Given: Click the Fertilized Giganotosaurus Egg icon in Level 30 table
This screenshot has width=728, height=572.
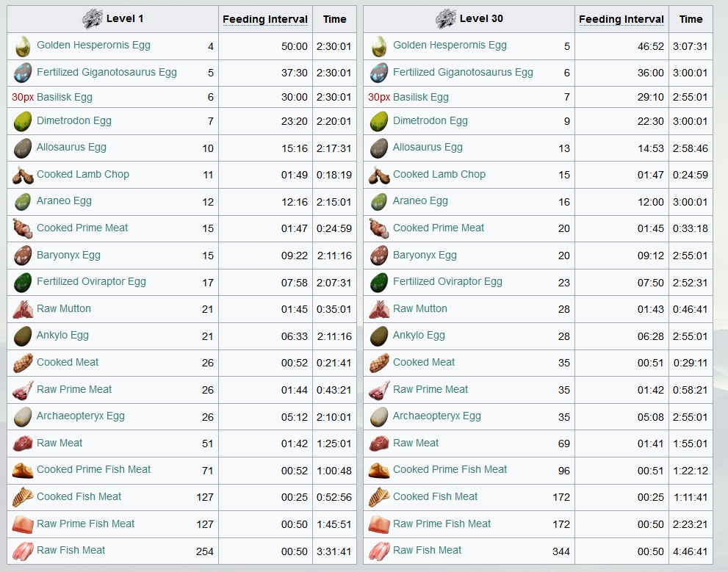Looking at the screenshot, I should [379, 73].
